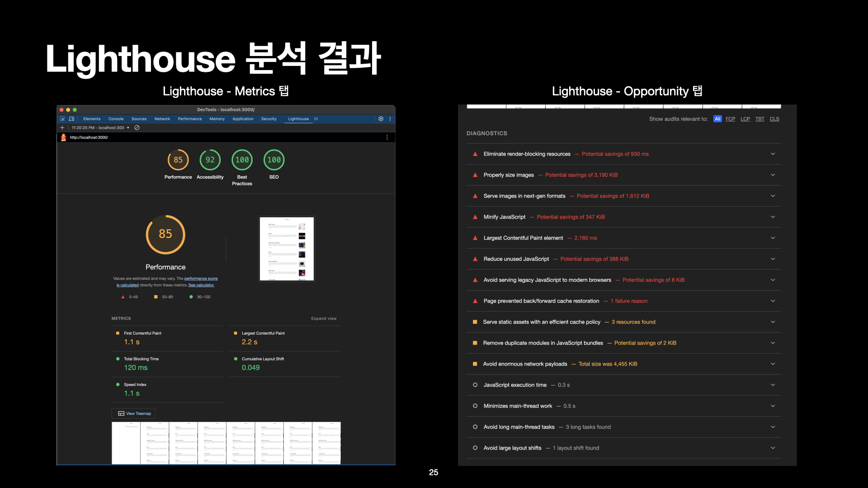Filter audits by FCP

731,119
